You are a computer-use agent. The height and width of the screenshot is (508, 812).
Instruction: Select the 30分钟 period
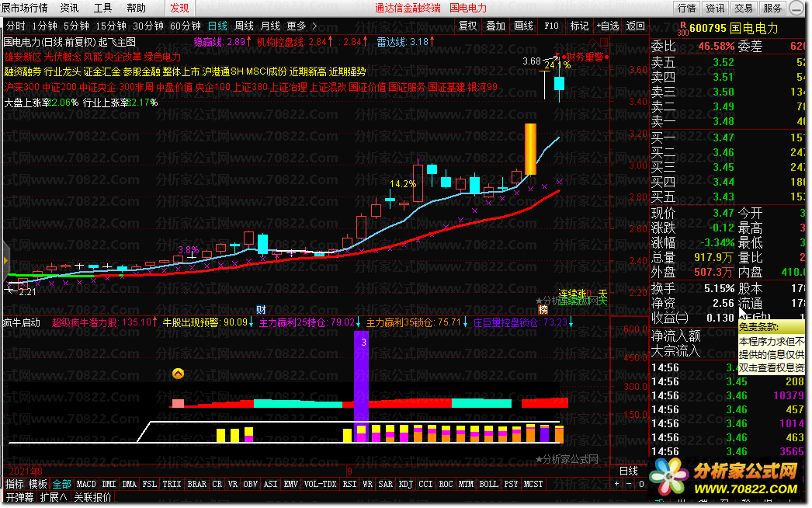tap(148, 26)
